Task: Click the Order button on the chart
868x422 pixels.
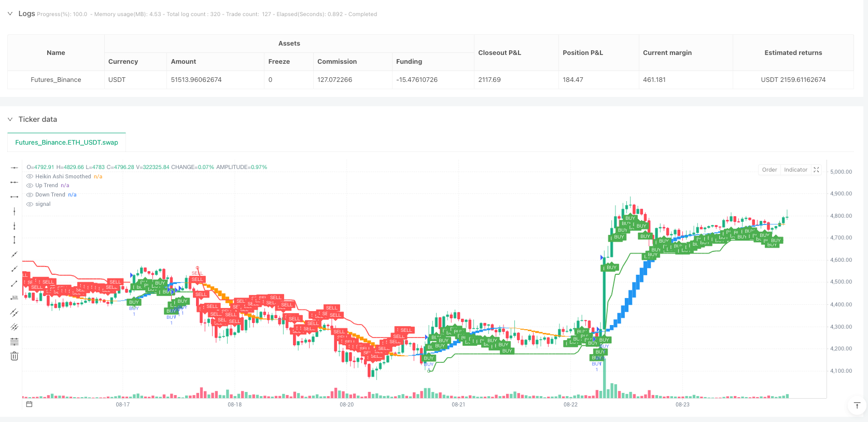Action: click(769, 170)
